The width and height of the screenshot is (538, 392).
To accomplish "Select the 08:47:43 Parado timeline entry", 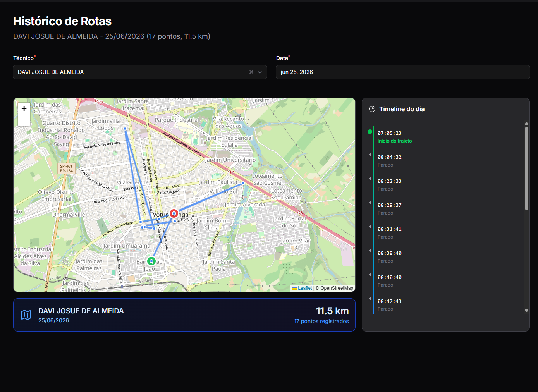I will click(x=390, y=305).
